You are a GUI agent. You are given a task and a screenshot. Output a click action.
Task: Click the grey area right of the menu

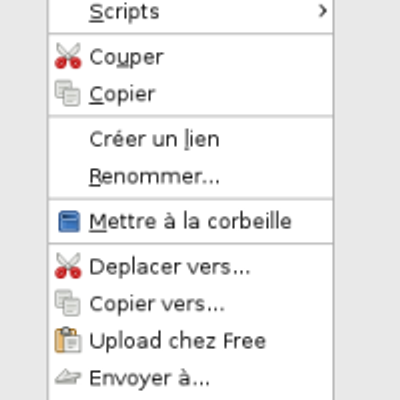[367, 200]
